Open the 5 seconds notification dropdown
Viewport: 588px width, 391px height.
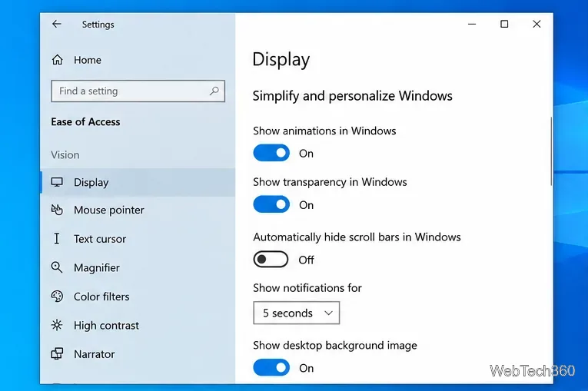coord(296,313)
